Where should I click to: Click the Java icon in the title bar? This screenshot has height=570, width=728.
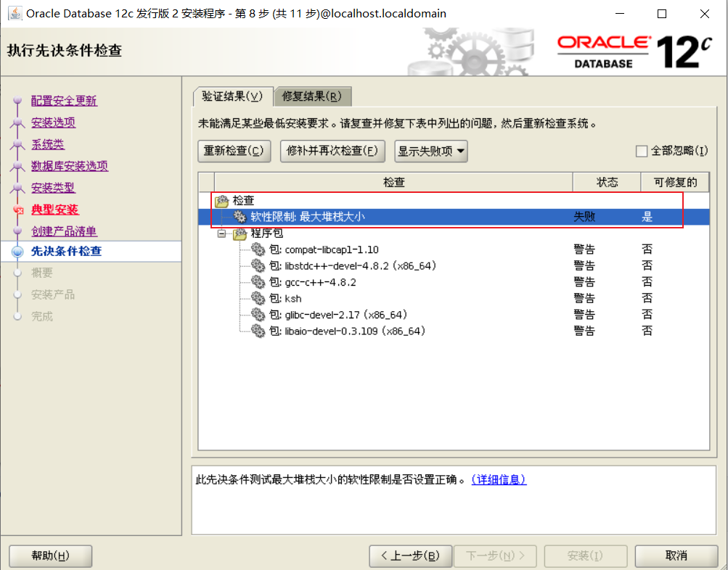[15, 14]
